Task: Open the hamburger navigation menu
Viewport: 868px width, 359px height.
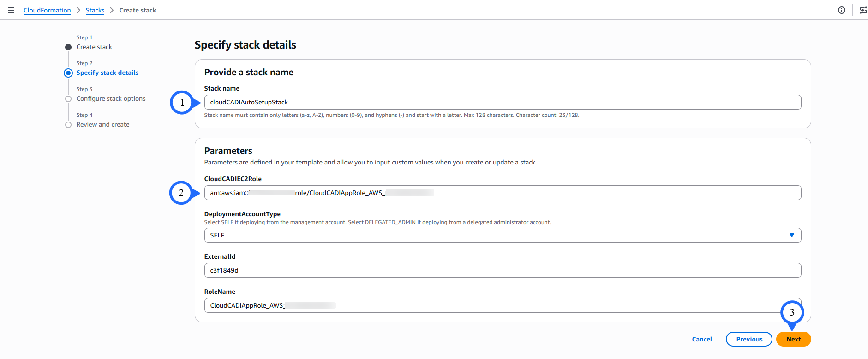Action: pos(11,10)
